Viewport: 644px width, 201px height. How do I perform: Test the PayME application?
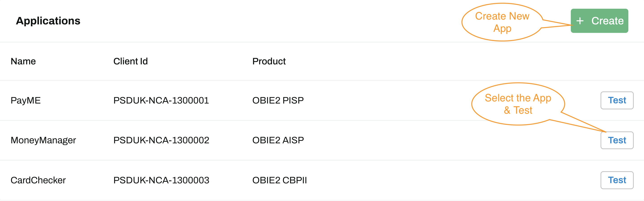coord(617,100)
